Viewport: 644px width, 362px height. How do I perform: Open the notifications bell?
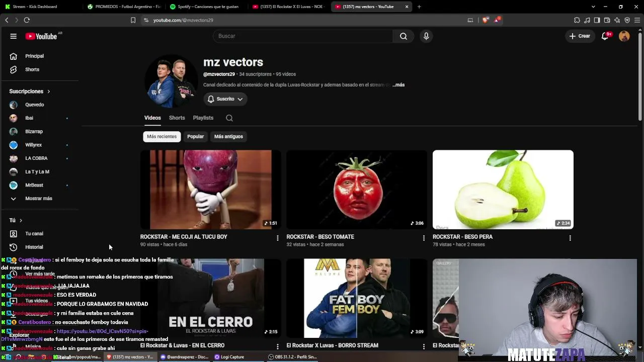605,36
